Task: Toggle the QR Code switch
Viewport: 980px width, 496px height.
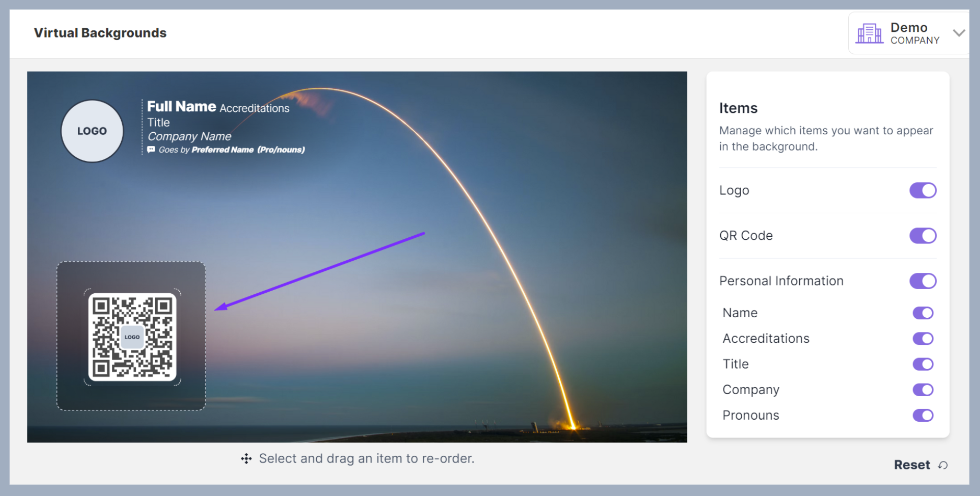Action: 923,236
